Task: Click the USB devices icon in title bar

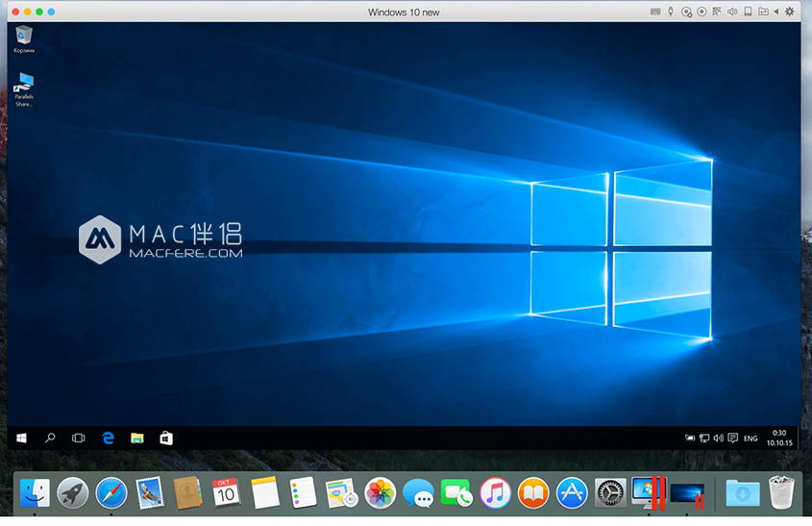Action: click(x=671, y=12)
